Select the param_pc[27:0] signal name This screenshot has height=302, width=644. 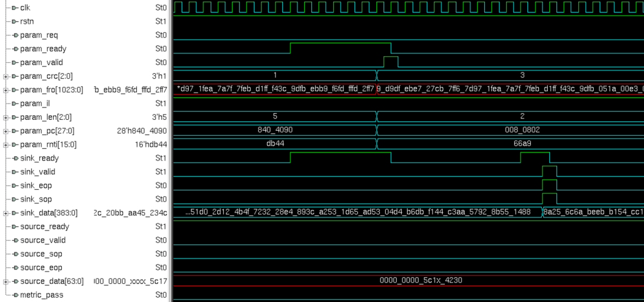[47, 131]
